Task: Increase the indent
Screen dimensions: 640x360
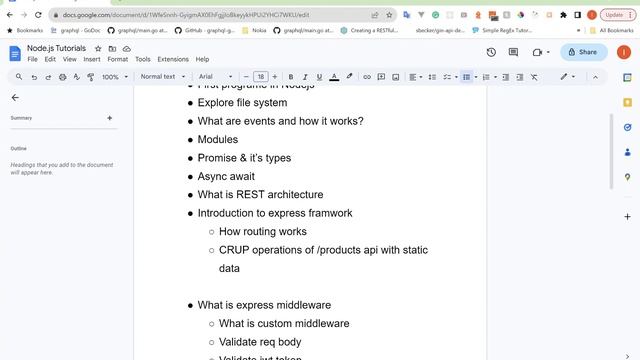Action: [x=520, y=77]
